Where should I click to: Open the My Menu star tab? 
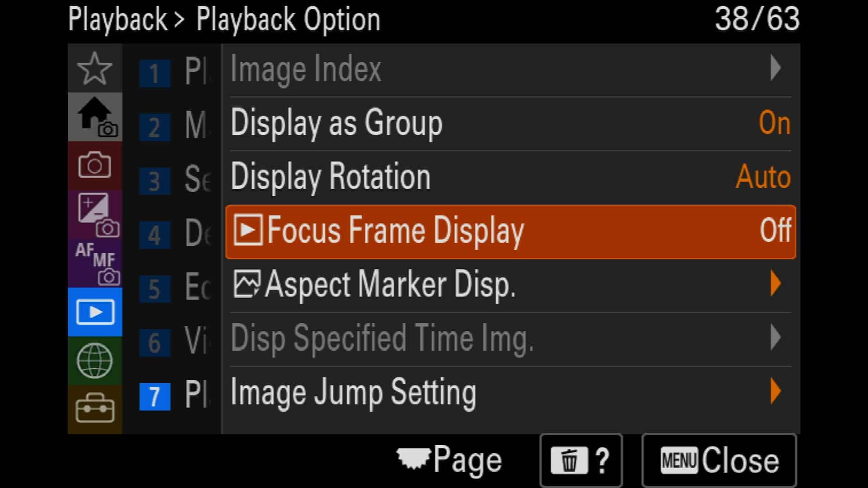point(94,68)
